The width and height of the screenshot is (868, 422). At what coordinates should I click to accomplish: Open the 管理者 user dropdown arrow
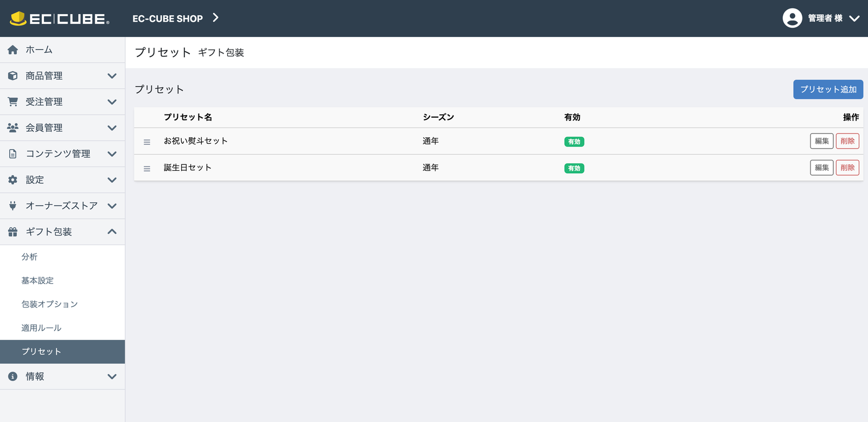tap(854, 18)
